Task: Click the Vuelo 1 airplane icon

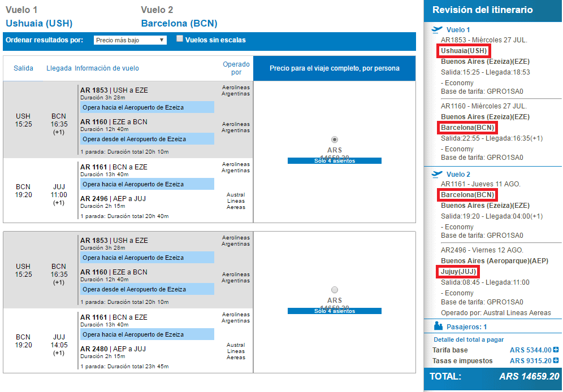Action: 437,29
